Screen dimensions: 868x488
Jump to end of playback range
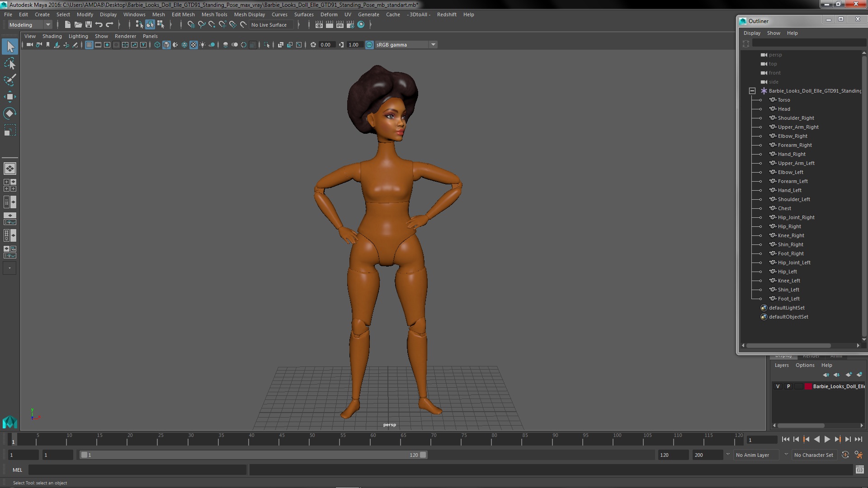pos(858,439)
